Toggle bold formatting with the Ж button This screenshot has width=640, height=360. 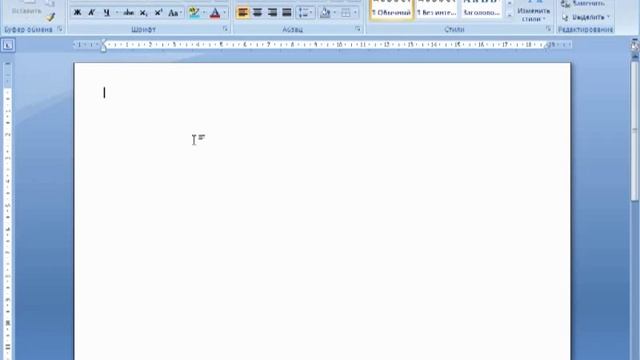click(x=77, y=13)
